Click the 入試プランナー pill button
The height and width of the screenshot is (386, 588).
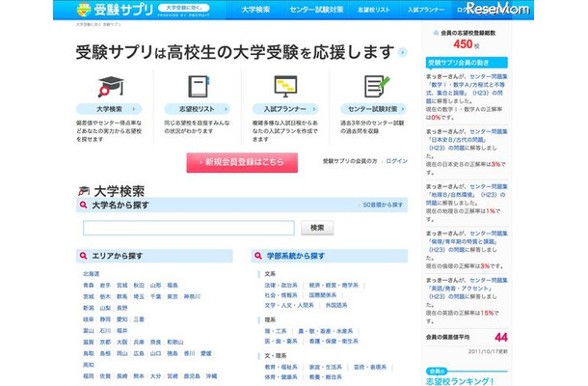click(285, 109)
